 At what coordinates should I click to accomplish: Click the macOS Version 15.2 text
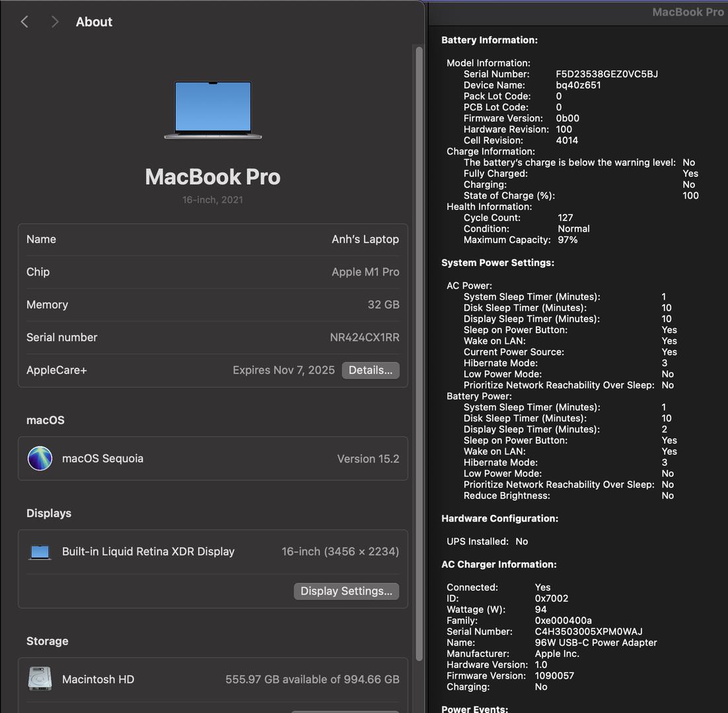[368, 459]
